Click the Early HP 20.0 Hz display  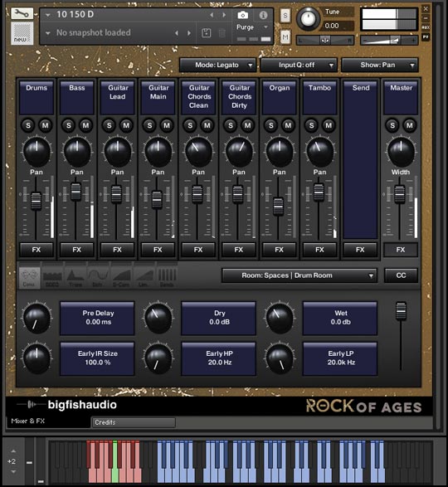pyautogui.click(x=219, y=358)
